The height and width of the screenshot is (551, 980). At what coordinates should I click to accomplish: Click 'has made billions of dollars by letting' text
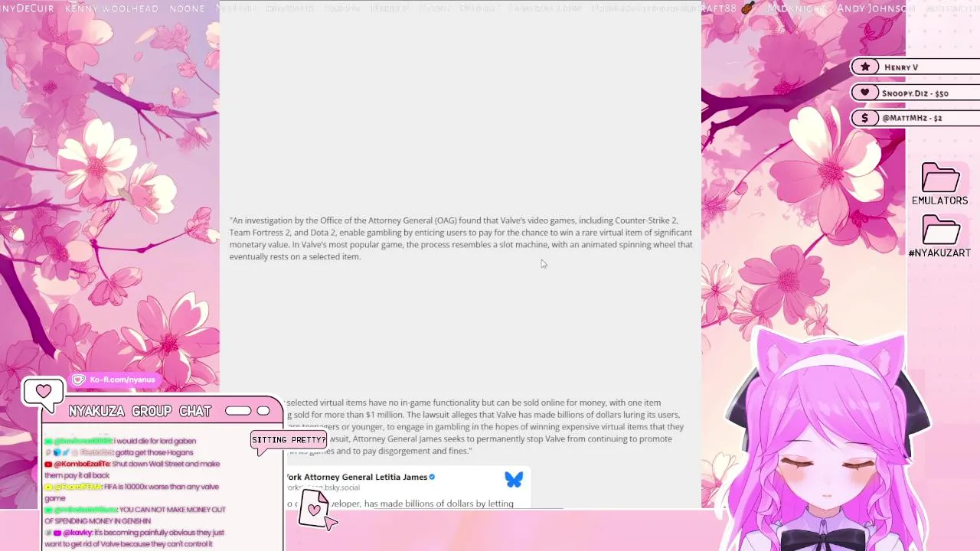pos(439,504)
